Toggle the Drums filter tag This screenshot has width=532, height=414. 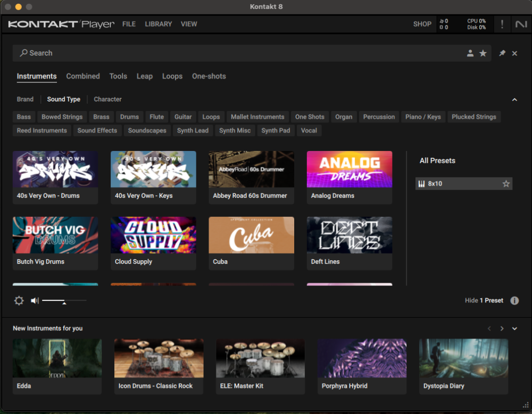[x=129, y=117]
